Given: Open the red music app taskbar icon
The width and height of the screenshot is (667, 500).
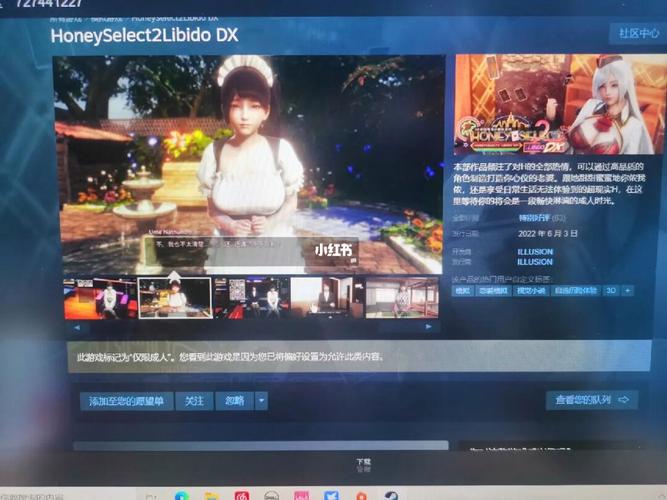Looking at the screenshot, I should coord(242,496).
